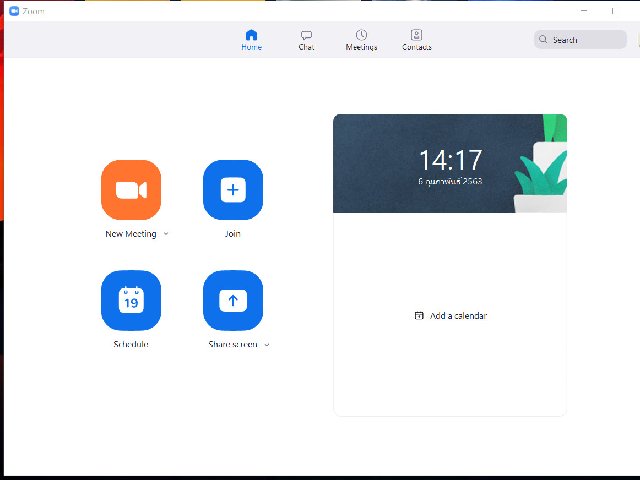
Task: Open the Contacts tab
Action: pos(417,40)
